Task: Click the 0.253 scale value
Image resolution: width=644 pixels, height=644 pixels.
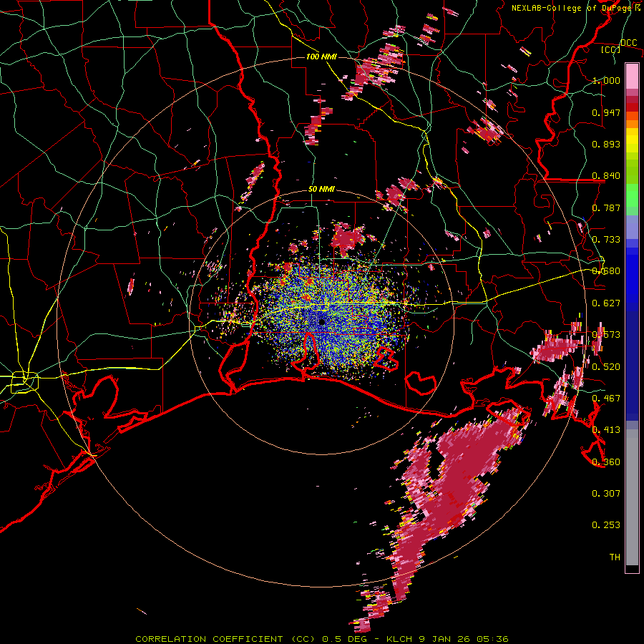Action: pyautogui.click(x=606, y=525)
